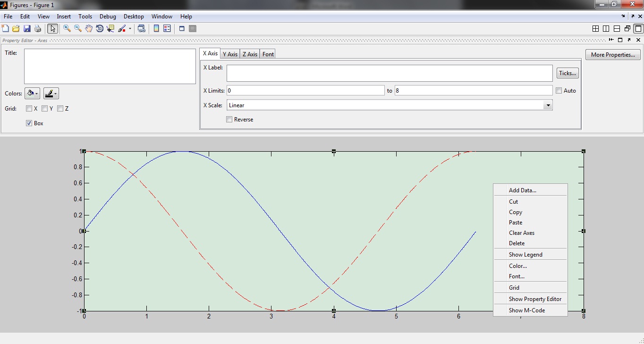The width and height of the screenshot is (644, 344).
Task: Activate the Pan tool
Action: (88, 28)
